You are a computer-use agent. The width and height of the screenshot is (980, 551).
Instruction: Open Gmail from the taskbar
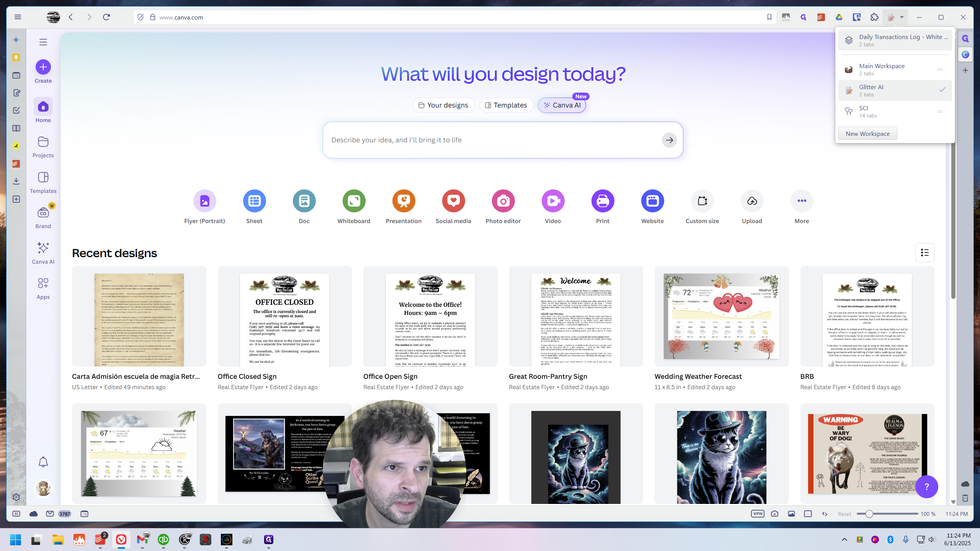(142, 540)
